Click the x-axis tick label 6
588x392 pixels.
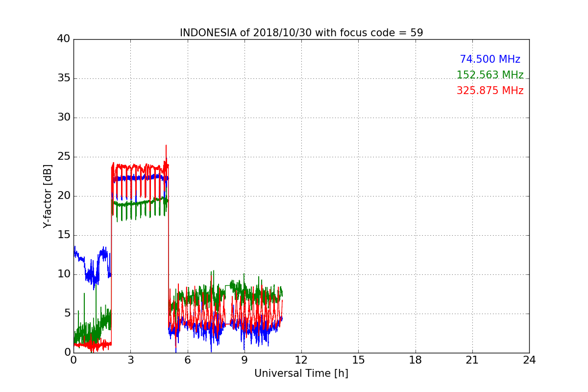(187, 360)
